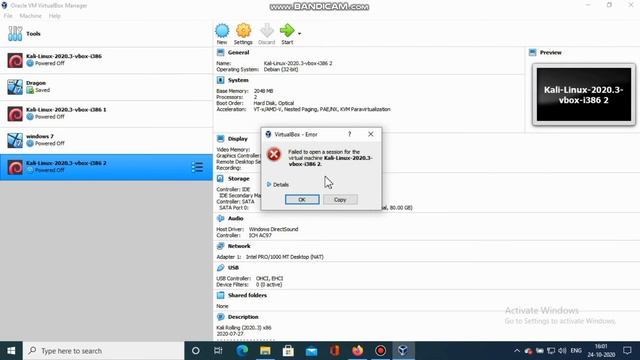This screenshot has width=640, height=360.
Task: Open the Start button dropdown arrow
Action: (x=300, y=33)
